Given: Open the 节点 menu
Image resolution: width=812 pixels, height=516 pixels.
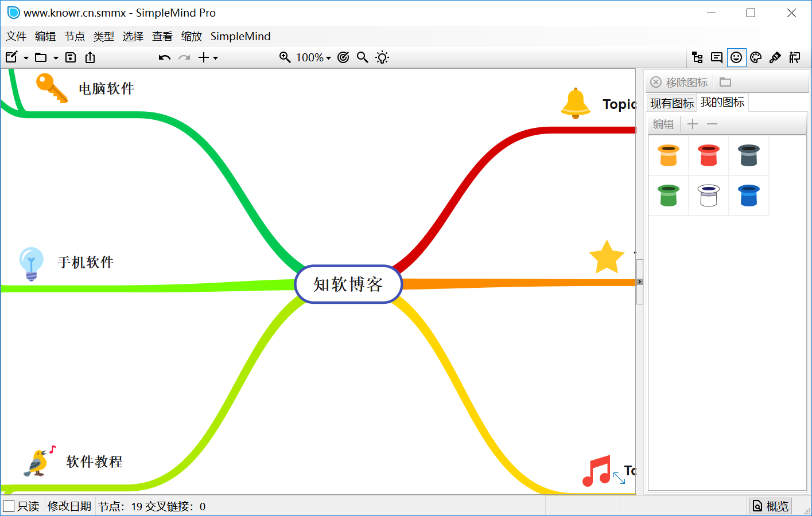Looking at the screenshot, I should (75, 36).
